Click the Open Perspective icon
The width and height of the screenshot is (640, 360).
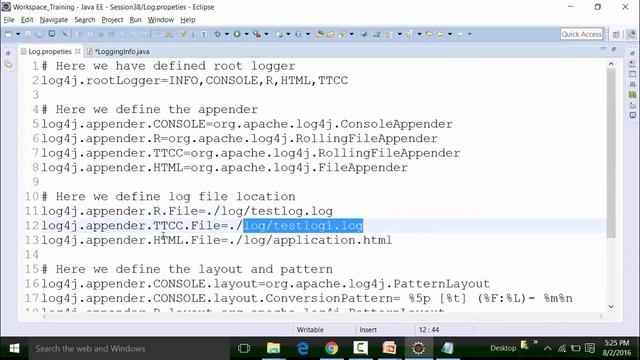616,35
